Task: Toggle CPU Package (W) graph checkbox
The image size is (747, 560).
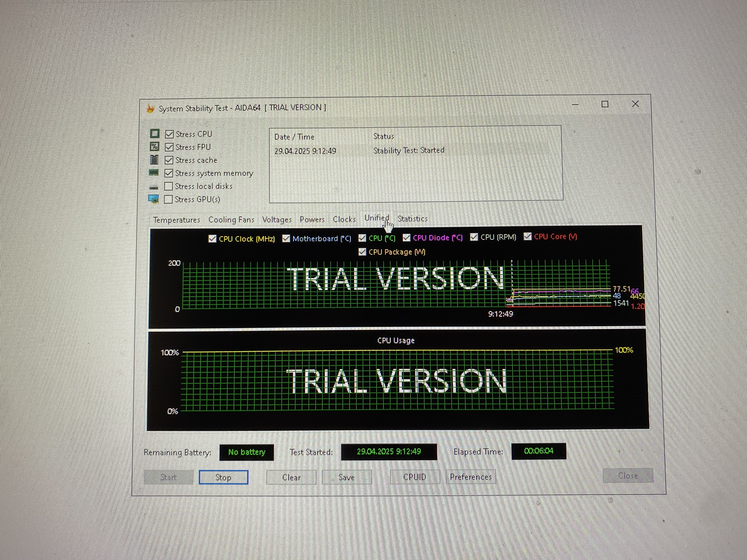Action: pos(362,252)
